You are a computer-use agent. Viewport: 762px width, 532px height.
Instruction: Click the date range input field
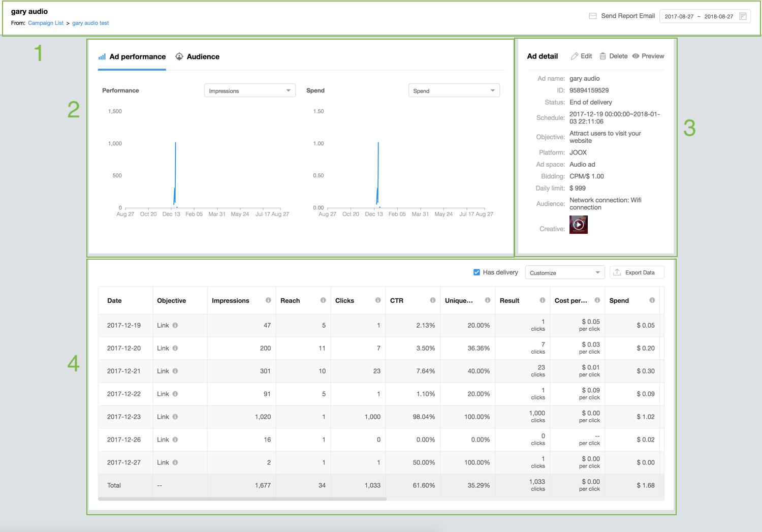[x=705, y=16]
